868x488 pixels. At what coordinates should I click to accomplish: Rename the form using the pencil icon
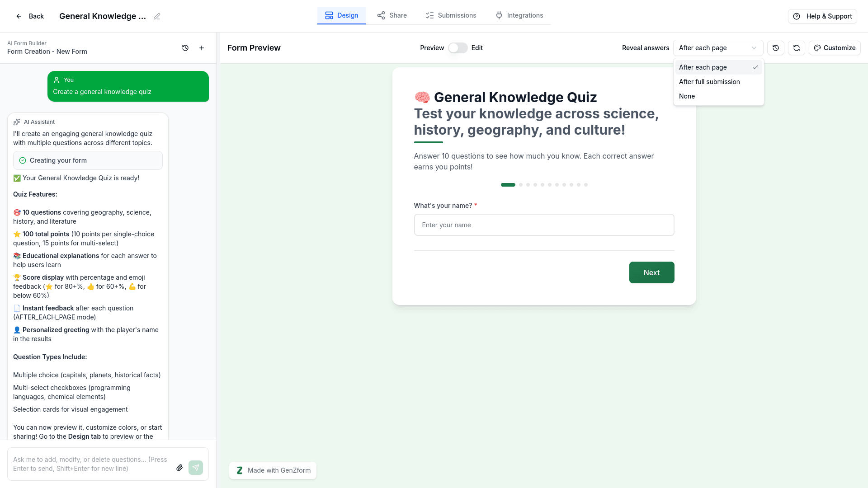(157, 16)
